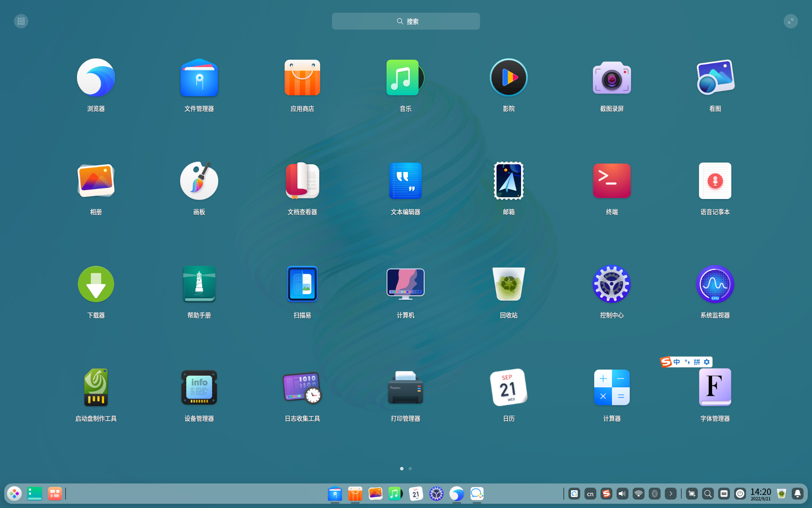Open Sogou input settings gear
812x508 pixels.
pyautogui.click(x=707, y=362)
